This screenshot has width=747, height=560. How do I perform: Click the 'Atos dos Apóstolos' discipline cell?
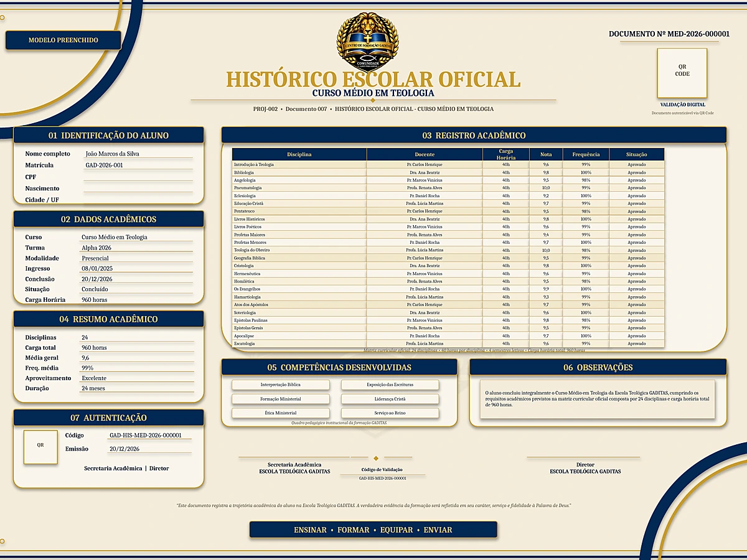point(299,304)
